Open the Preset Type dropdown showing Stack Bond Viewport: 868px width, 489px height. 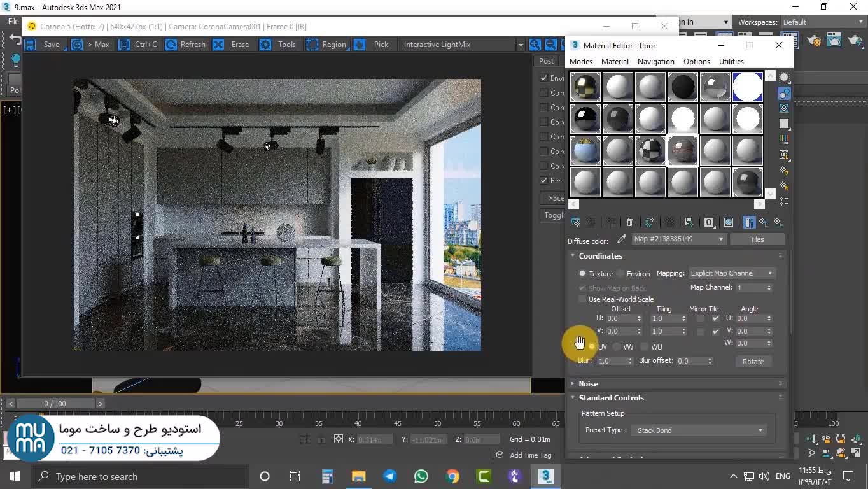[699, 430]
